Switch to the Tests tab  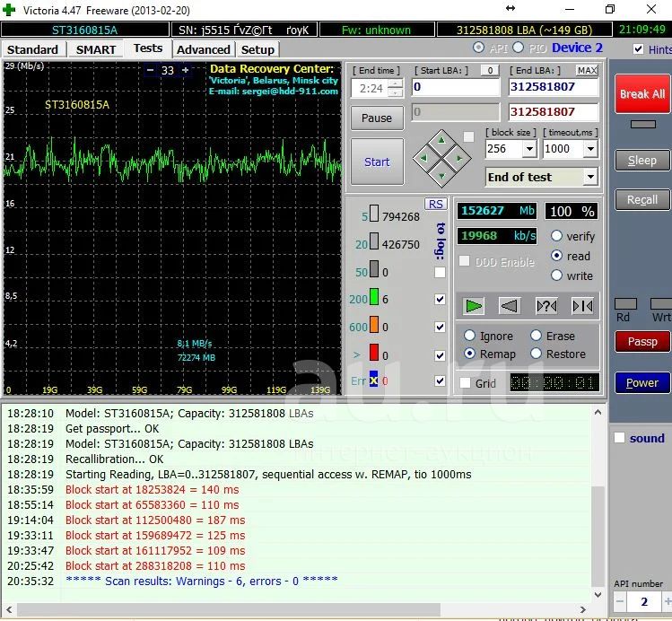pyautogui.click(x=148, y=48)
